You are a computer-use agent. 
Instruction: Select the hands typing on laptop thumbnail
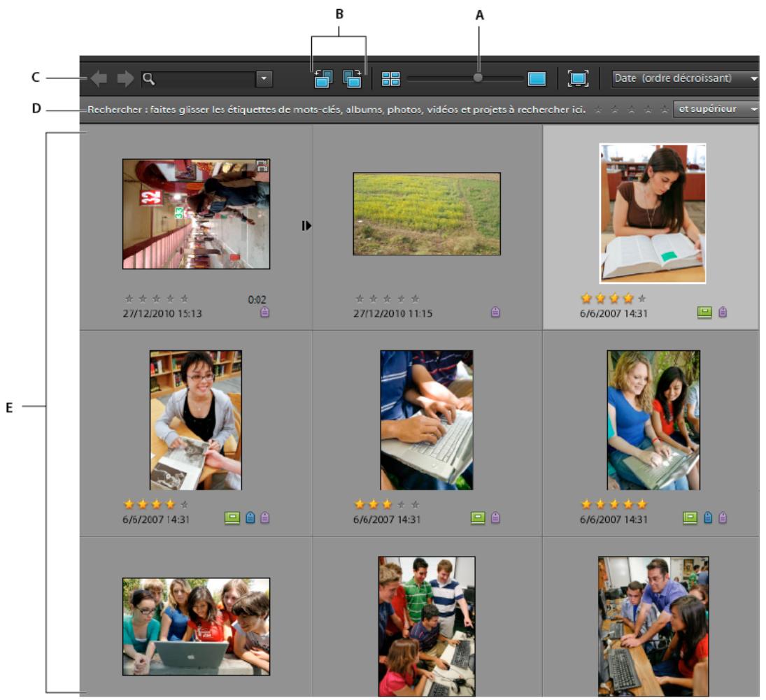[x=427, y=420]
